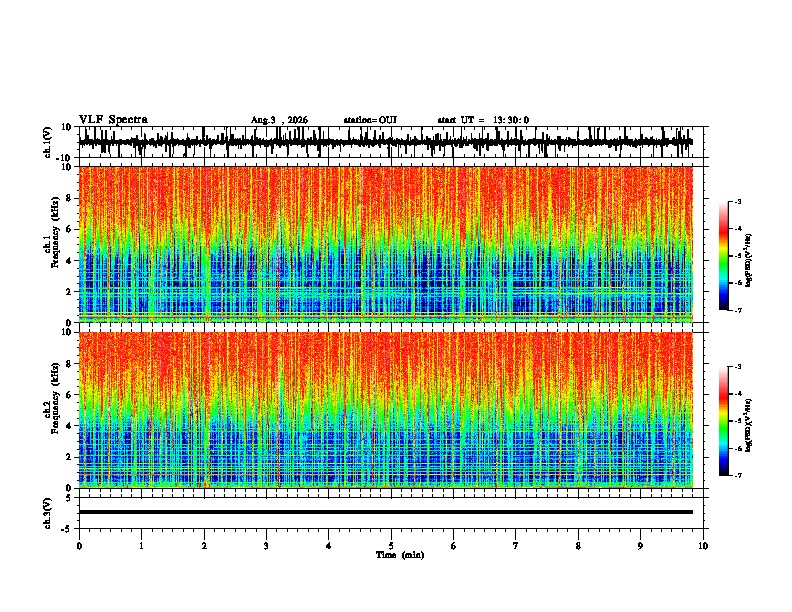Image resolution: width=792 pixels, height=612 pixels.
Task: Click the "start UT = 13:30: 0" text
Action: click(483, 120)
